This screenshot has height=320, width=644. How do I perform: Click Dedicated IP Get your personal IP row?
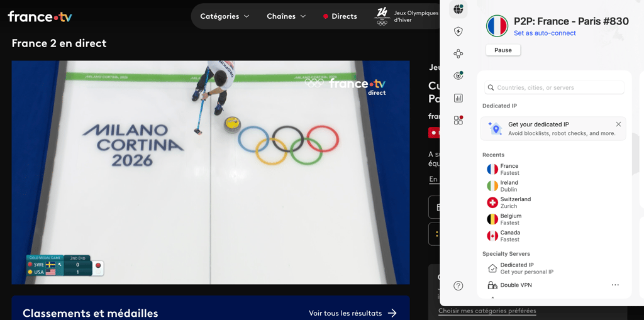553,268
